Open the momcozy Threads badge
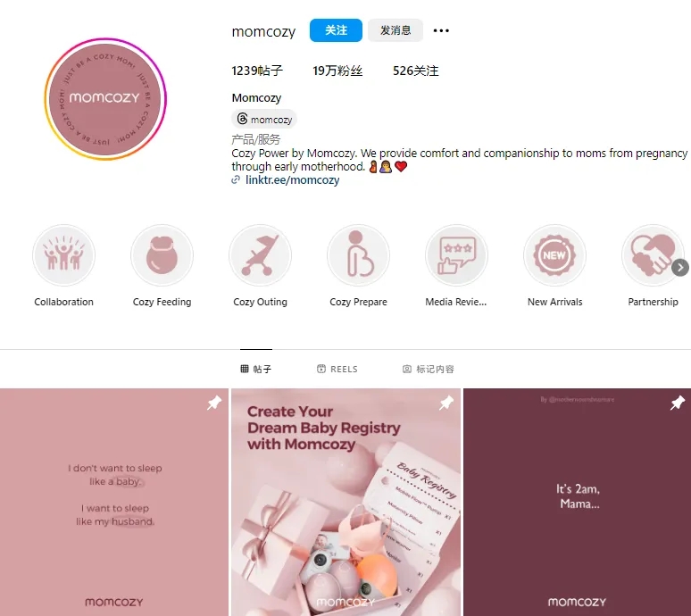691x616 pixels. pos(264,119)
